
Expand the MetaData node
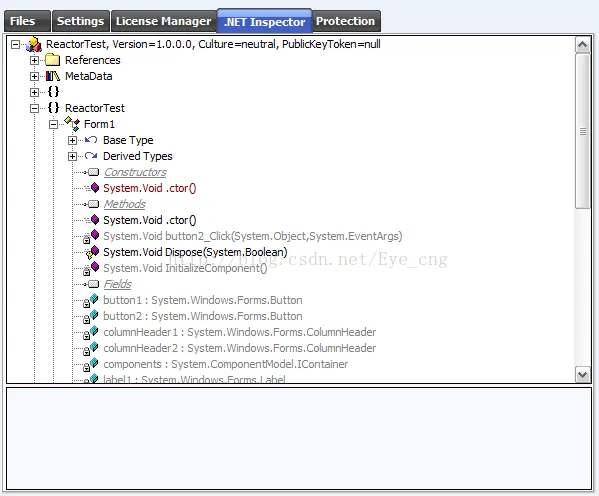click(x=34, y=76)
